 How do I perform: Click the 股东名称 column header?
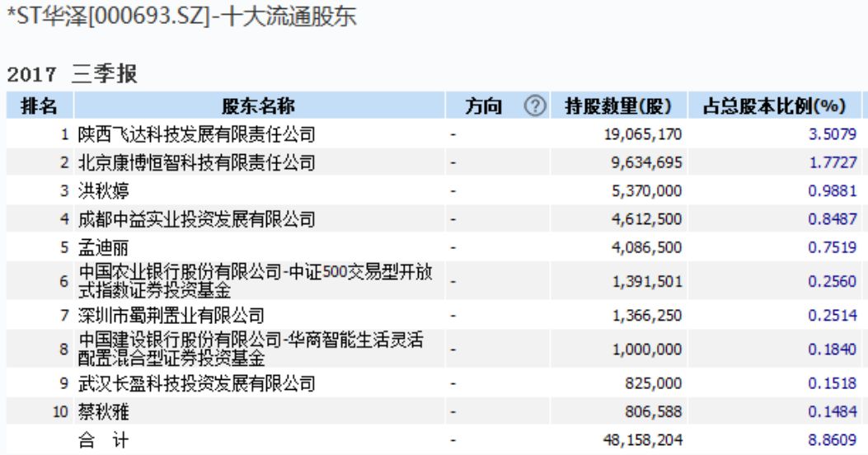[259, 106]
